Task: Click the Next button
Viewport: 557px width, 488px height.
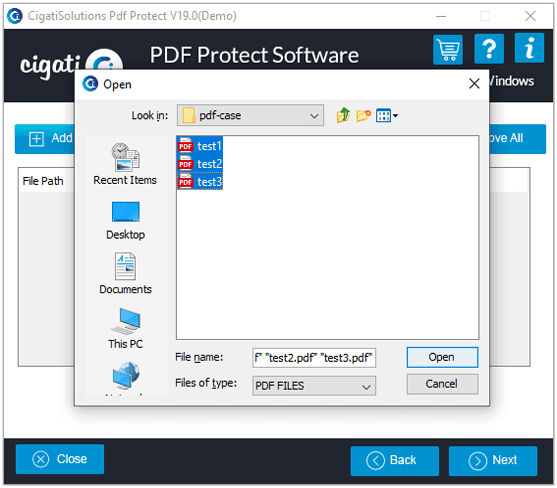Action: pyautogui.click(x=493, y=461)
